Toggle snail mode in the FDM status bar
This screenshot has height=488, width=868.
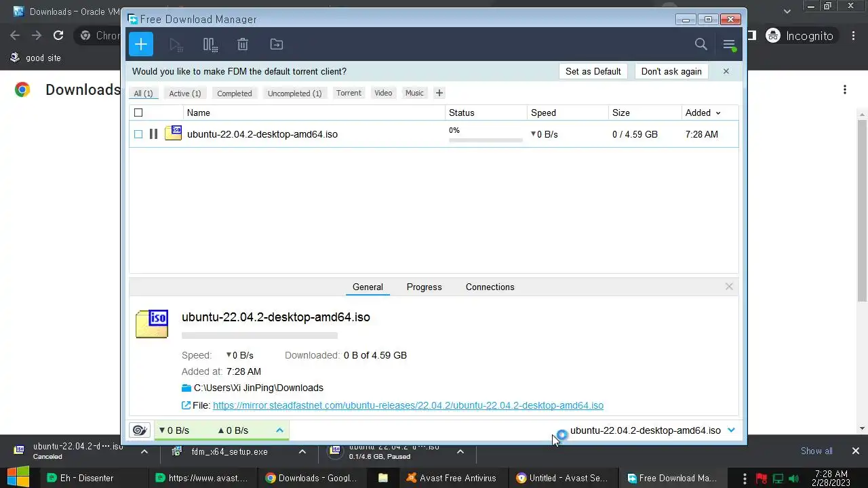(x=140, y=430)
